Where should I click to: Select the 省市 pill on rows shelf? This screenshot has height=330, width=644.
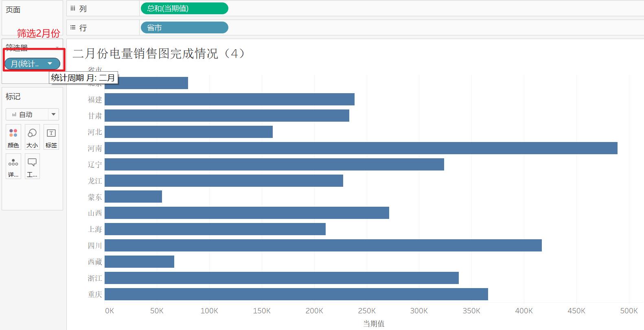(184, 28)
